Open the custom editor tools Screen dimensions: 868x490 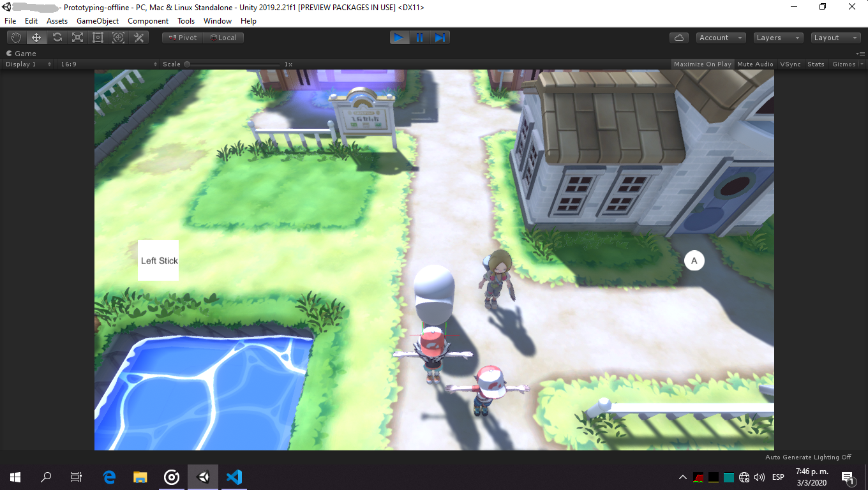tap(138, 38)
